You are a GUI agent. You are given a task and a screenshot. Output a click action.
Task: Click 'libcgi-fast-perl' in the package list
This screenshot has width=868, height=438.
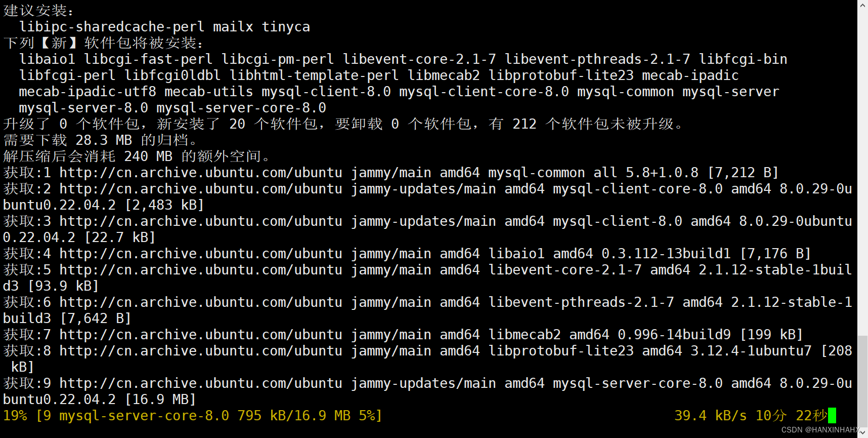(148, 59)
